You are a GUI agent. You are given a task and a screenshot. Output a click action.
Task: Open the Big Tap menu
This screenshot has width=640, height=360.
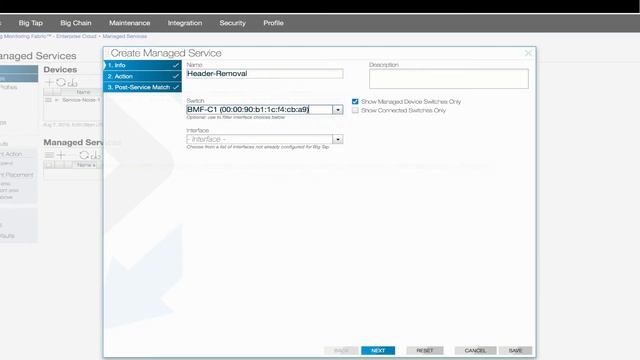click(x=31, y=23)
